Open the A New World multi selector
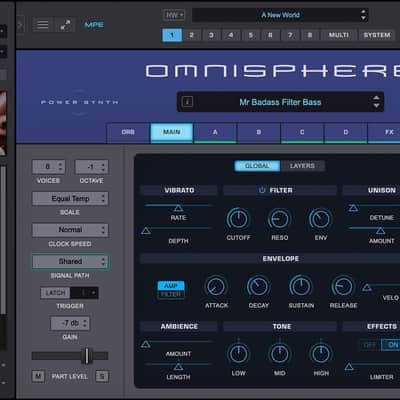The image size is (400, 400). [x=280, y=15]
